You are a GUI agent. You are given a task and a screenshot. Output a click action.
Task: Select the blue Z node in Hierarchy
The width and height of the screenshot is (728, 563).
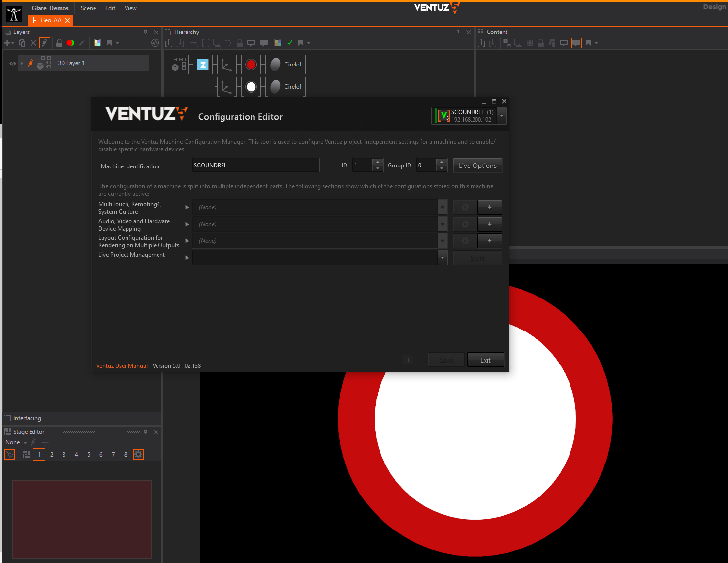point(203,65)
